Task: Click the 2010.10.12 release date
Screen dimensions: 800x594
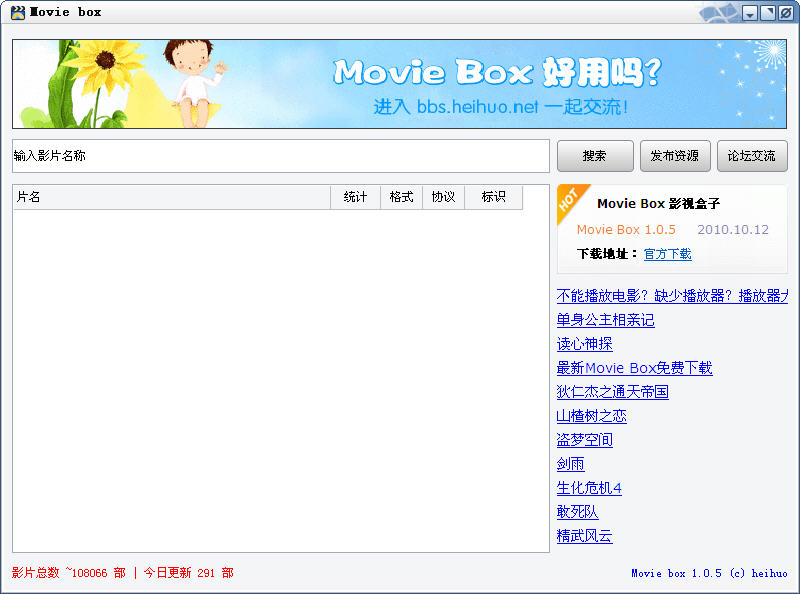Action: tap(733, 230)
